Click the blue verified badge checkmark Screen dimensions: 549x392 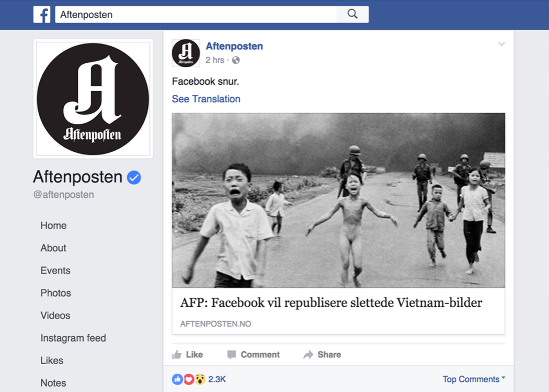click(133, 177)
